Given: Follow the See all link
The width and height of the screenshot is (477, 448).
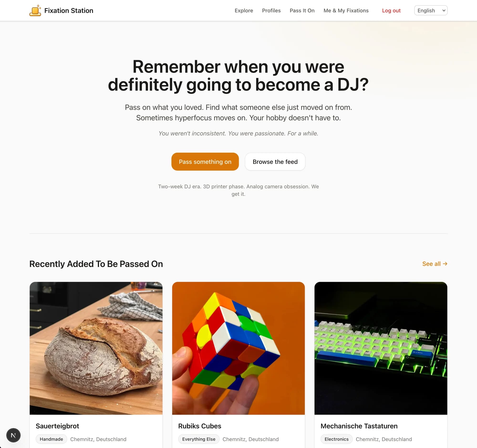Looking at the screenshot, I should click(435, 264).
